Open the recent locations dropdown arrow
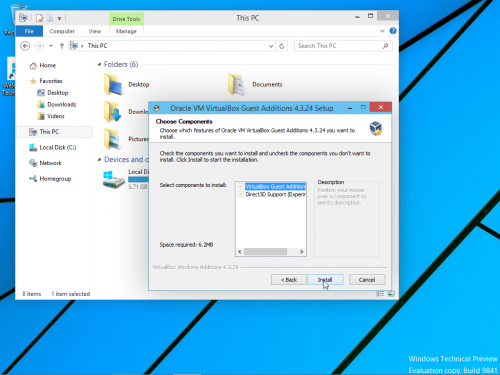500x375 pixels. [x=51, y=46]
